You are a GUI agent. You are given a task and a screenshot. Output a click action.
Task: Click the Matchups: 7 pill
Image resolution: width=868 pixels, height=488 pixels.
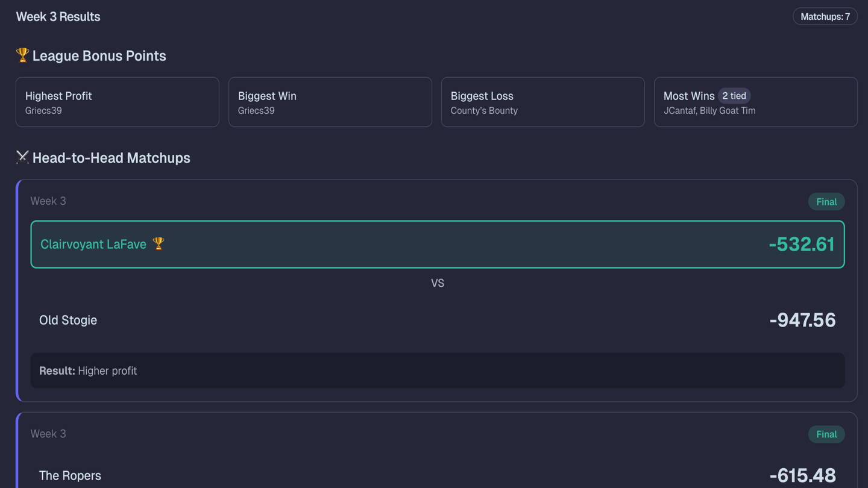click(825, 16)
